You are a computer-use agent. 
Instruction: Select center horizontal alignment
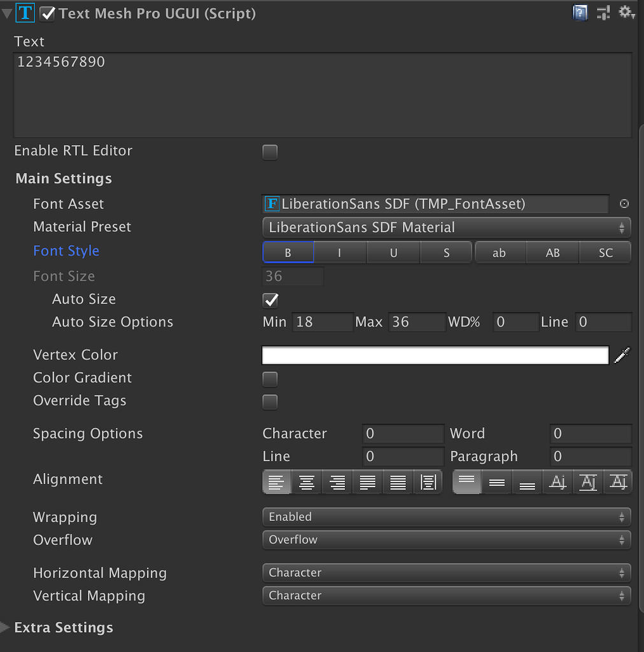point(306,482)
